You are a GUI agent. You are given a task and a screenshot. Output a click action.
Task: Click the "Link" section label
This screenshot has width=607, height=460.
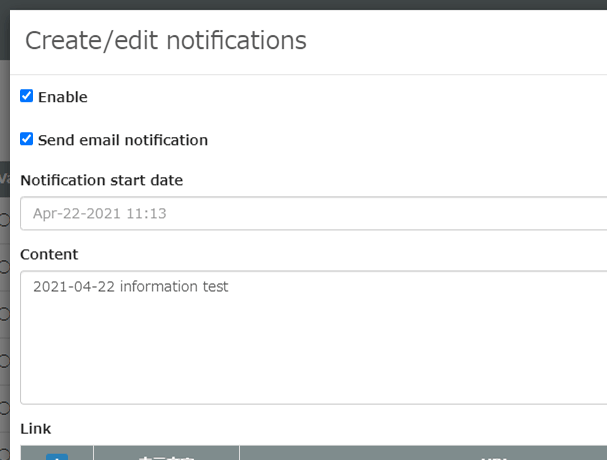pos(35,428)
